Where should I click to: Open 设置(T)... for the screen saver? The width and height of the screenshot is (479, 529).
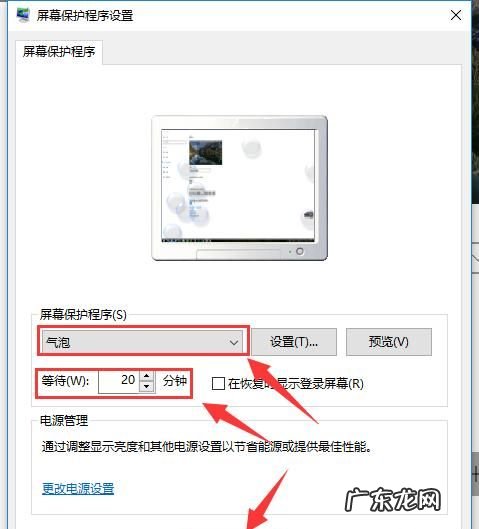[x=294, y=342]
